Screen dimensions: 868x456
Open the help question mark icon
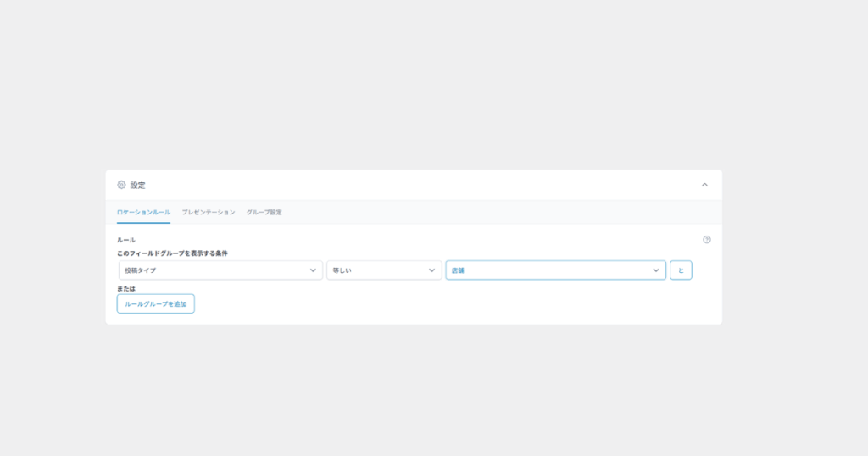[x=707, y=240]
